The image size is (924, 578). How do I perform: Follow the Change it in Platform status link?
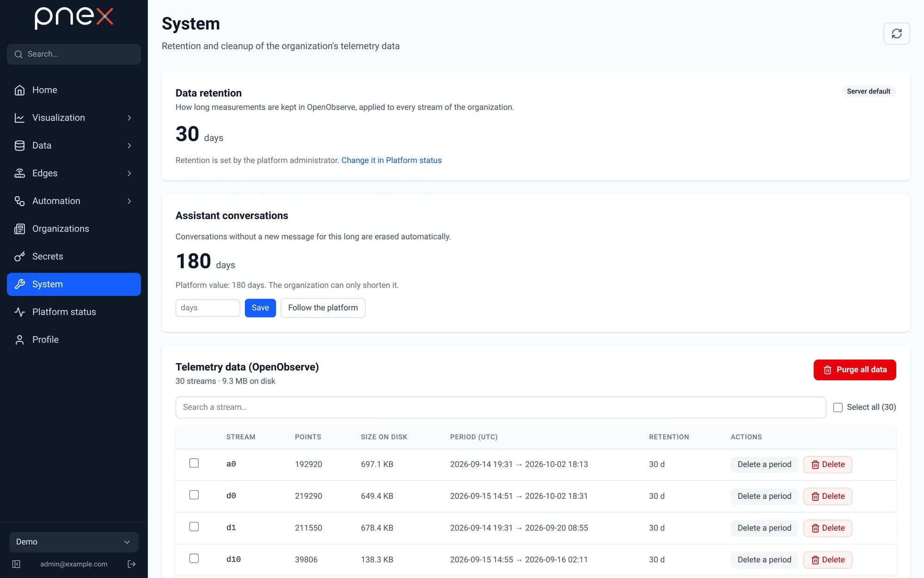391,160
